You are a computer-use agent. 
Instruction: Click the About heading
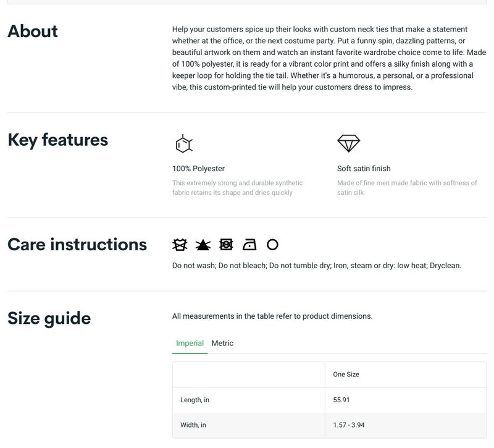pyautogui.click(x=33, y=32)
